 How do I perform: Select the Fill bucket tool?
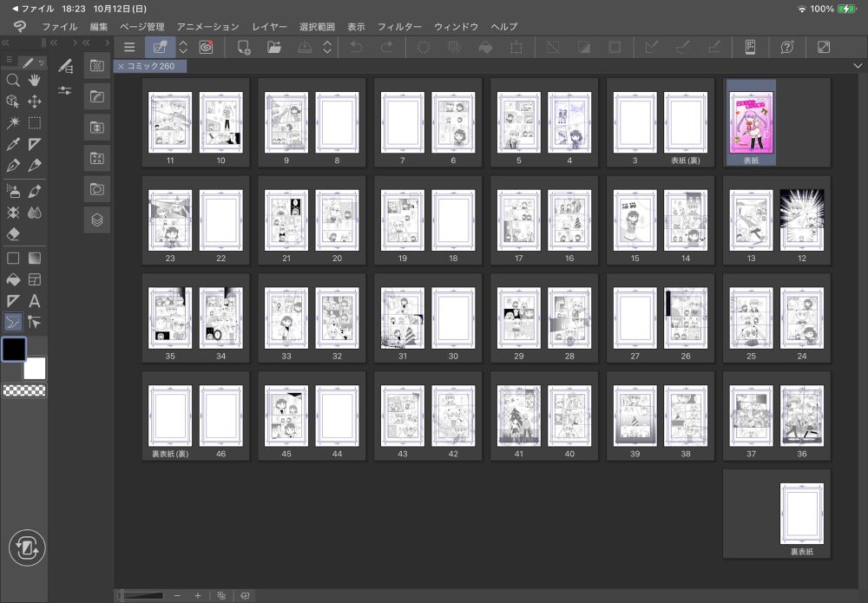pyautogui.click(x=13, y=280)
